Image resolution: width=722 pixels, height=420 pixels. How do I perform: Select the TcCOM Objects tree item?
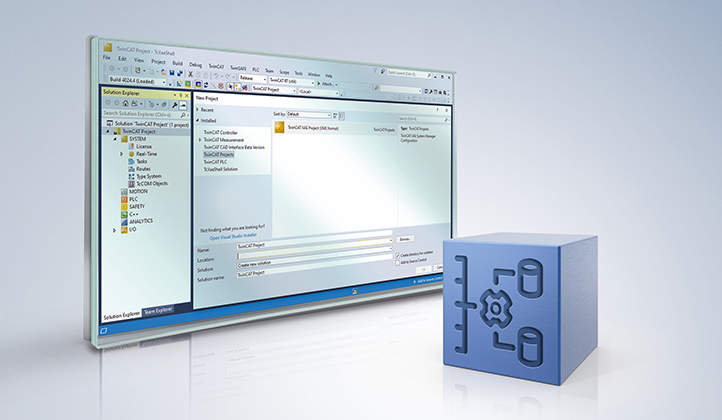152,183
